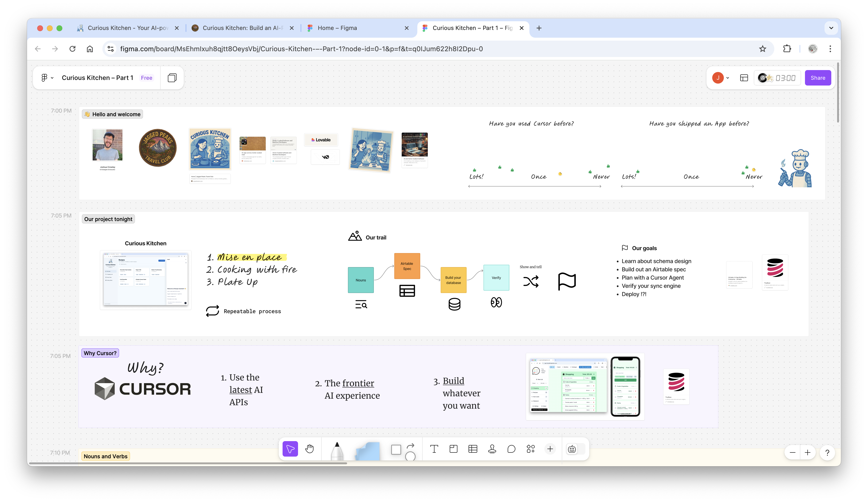Choose the Stamp tool
868x502 pixels.
(x=492, y=449)
